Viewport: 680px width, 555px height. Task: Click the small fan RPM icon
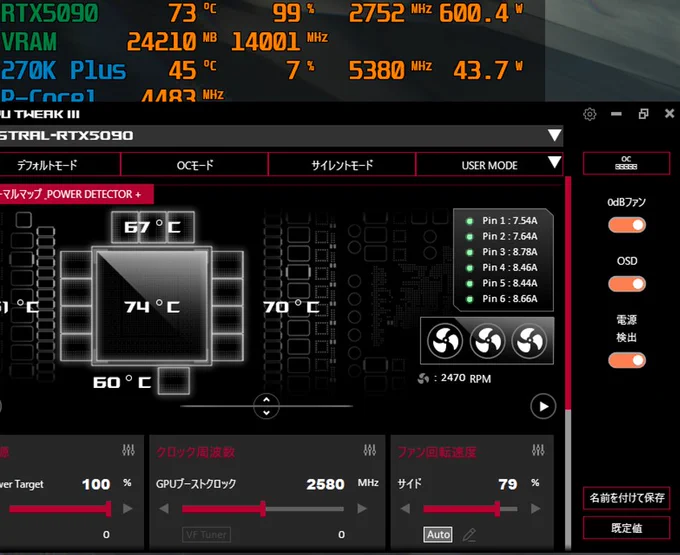coord(423,379)
